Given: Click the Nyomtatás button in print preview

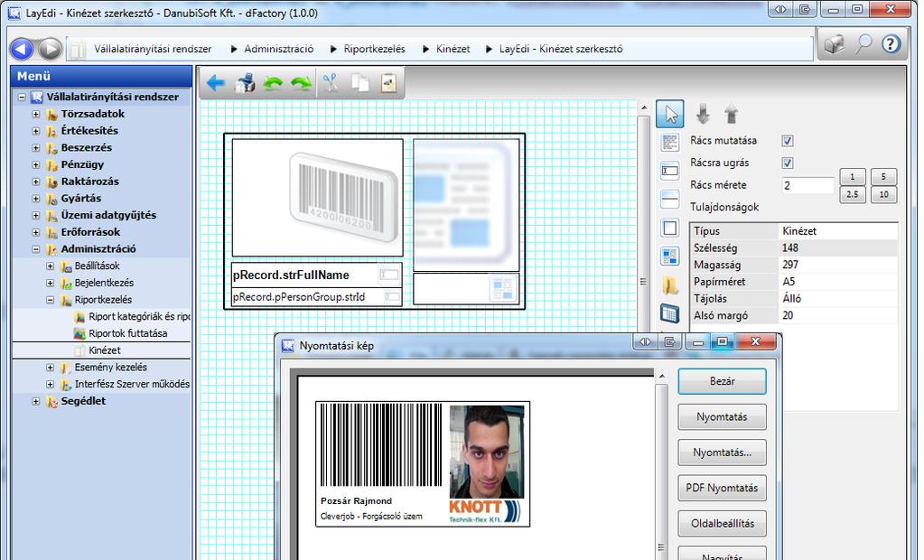Looking at the screenshot, I should pos(722,417).
